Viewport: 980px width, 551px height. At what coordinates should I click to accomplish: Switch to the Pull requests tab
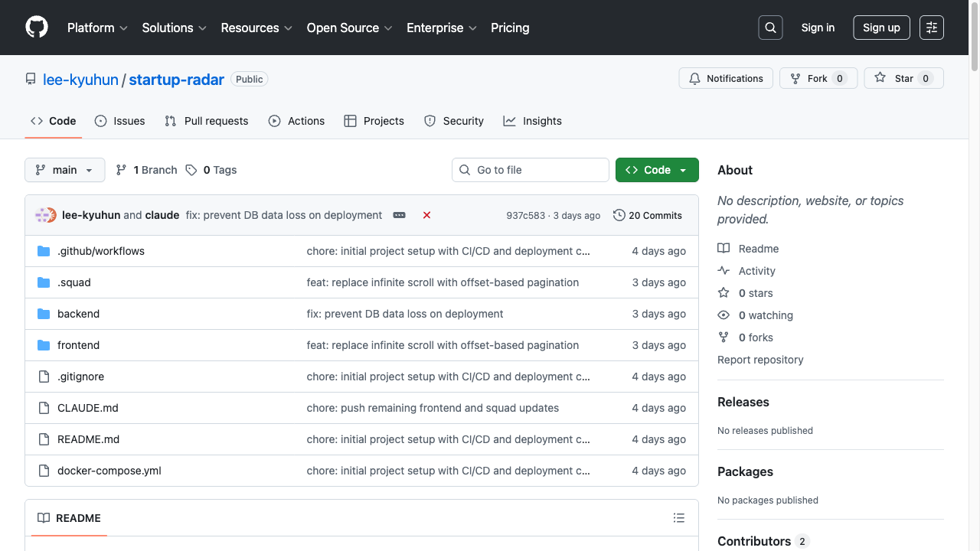pyautogui.click(x=207, y=121)
